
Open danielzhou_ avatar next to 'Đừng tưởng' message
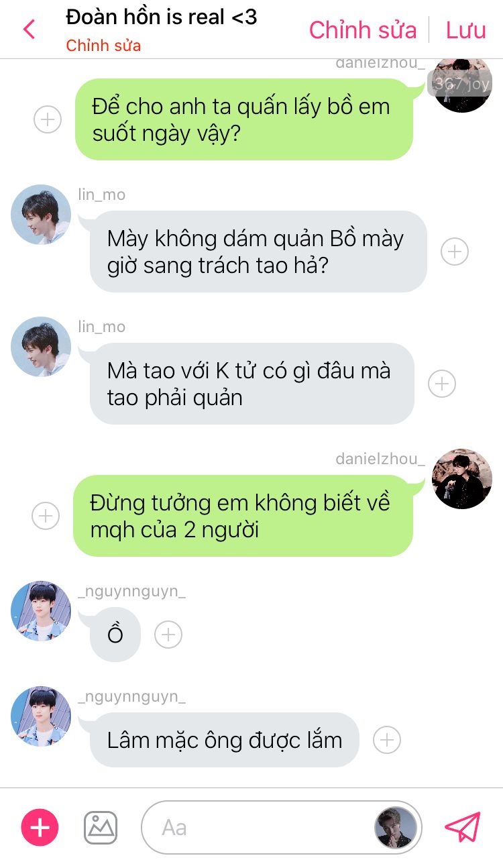pyautogui.click(x=462, y=479)
